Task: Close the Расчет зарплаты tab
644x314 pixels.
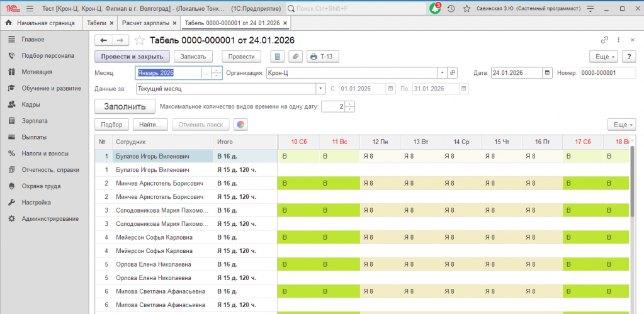Action: click(x=174, y=23)
